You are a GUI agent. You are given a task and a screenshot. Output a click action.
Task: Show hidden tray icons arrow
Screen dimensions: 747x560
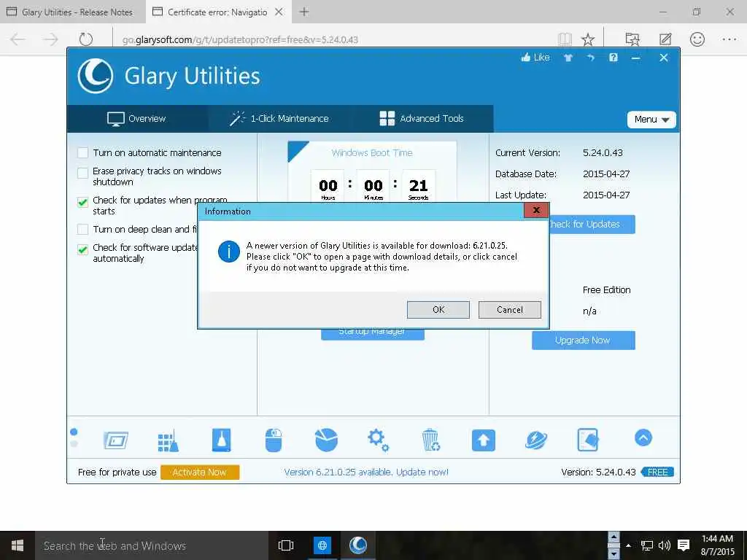pos(628,545)
